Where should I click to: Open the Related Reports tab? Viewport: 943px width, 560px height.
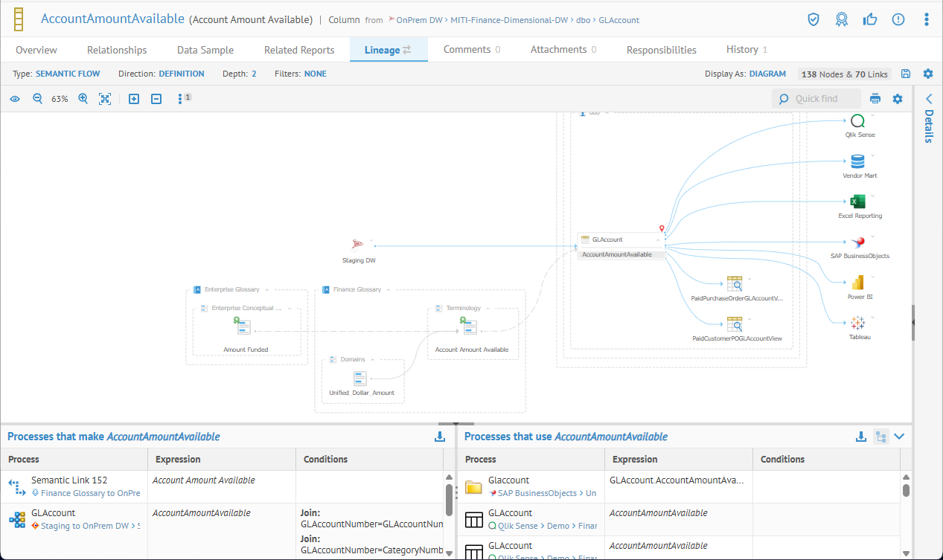click(299, 50)
